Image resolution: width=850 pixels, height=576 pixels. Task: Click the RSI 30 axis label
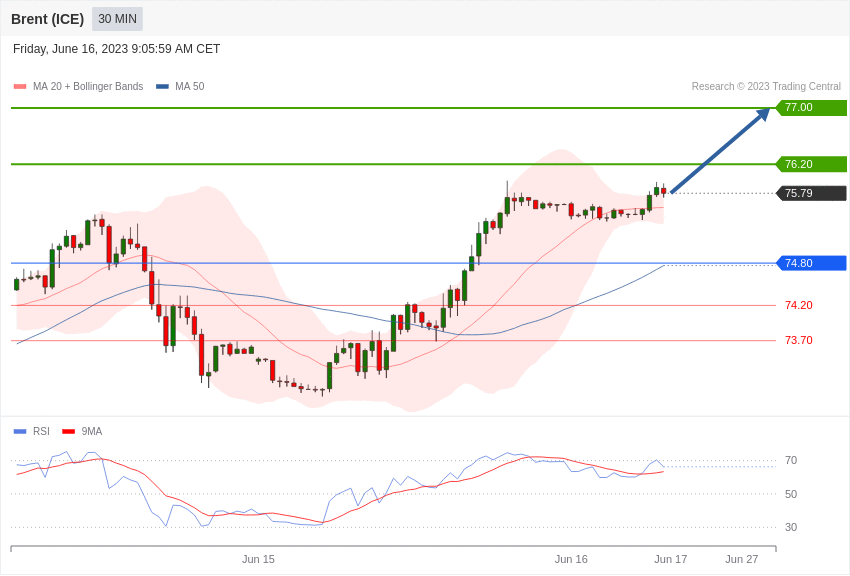point(791,527)
